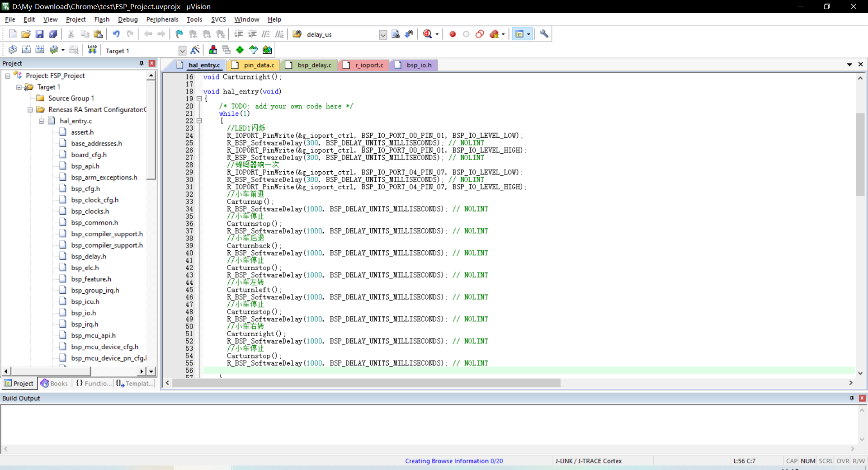This screenshot has width=868, height=470.
Task: Switch to the Templates panel tab
Action: [135, 383]
